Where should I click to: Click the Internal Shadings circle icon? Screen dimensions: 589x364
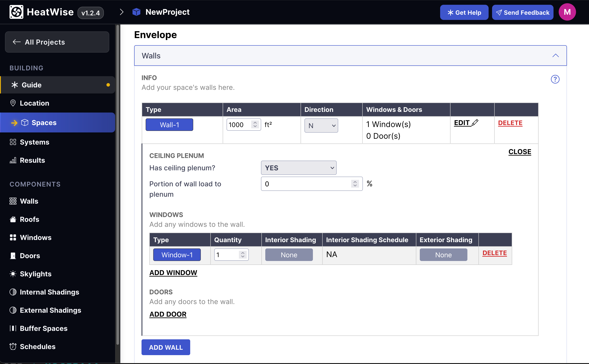(x=13, y=292)
